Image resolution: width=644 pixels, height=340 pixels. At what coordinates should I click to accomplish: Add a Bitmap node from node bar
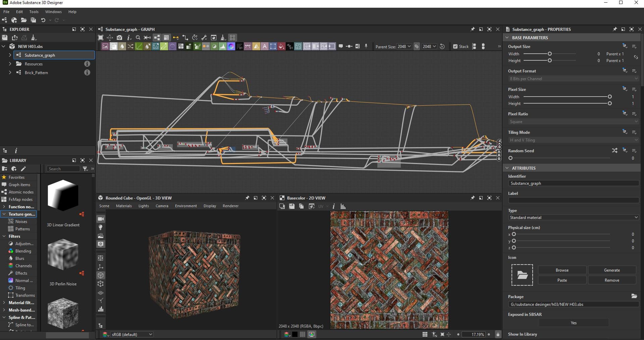click(105, 46)
